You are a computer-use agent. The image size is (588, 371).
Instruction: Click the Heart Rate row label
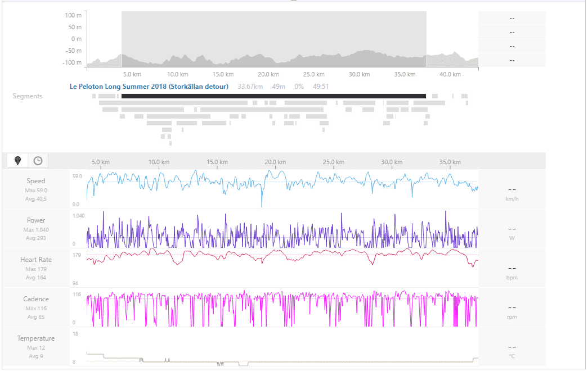(36, 260)
